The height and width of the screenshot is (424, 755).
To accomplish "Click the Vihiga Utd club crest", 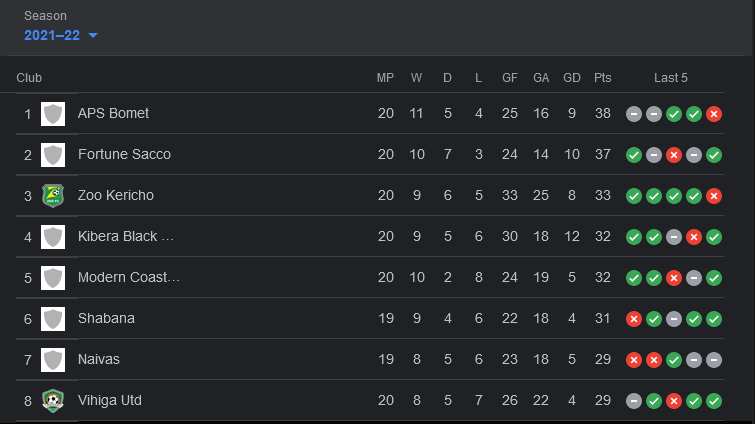I will (53, 400).
